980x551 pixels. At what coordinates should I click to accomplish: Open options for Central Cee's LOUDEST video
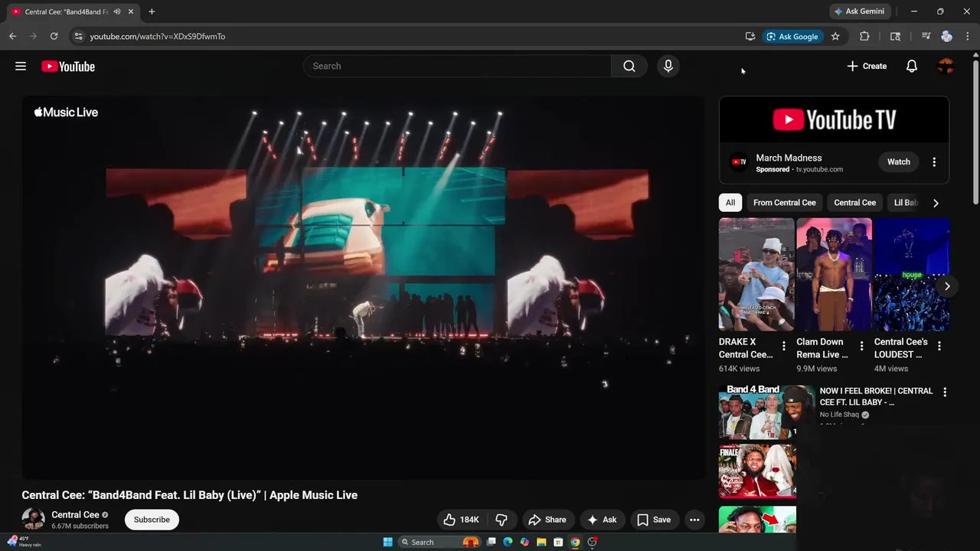tap(939, 346)
